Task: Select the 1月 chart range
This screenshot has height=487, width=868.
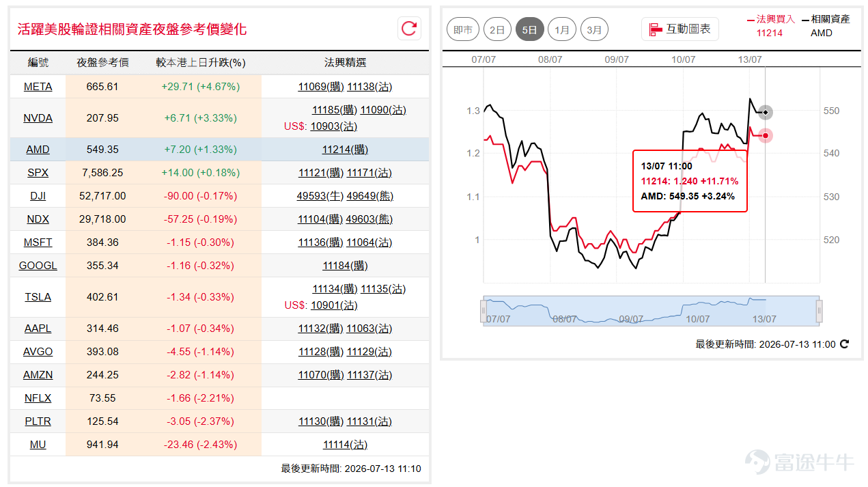Action: pos(562,29)
